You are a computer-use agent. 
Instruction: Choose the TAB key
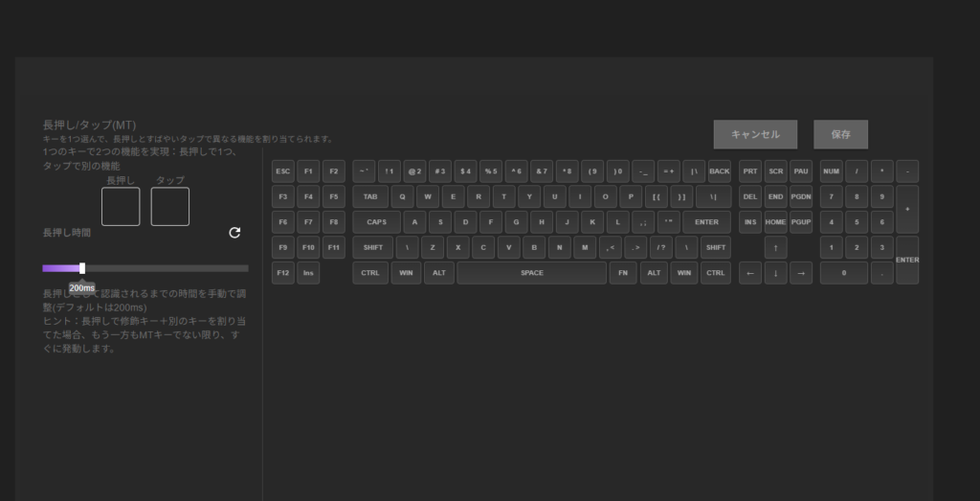tap(369, 197)
